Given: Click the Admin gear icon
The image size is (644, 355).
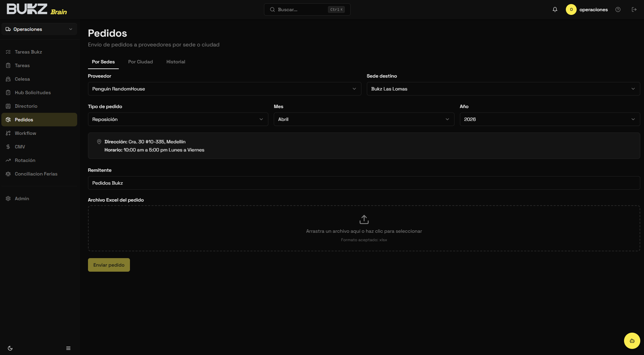Looking at the screenshot, I should click(8, 199).
